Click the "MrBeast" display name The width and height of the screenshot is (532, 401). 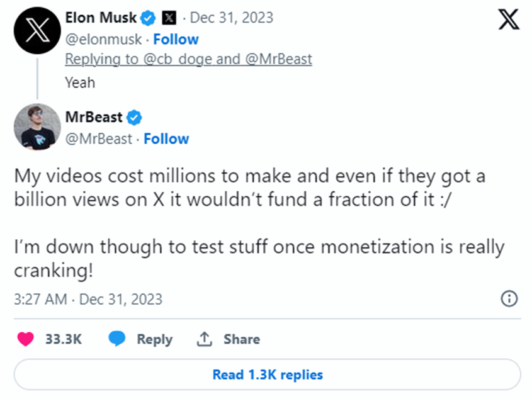click(94, 117)
